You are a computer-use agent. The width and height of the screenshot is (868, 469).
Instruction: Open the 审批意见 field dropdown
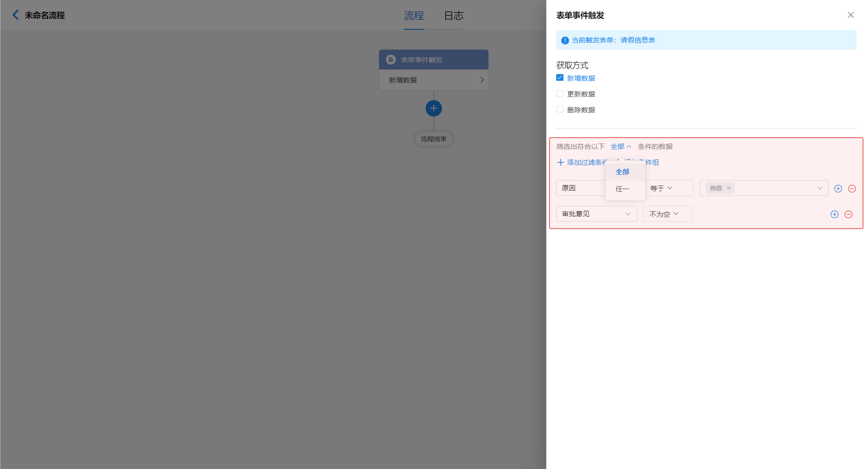tap(596, 214)
